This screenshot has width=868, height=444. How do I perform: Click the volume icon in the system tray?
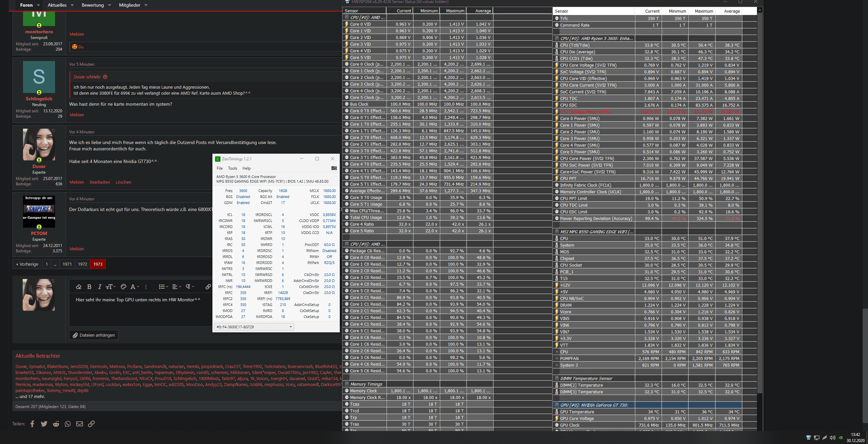click(832, 438)
